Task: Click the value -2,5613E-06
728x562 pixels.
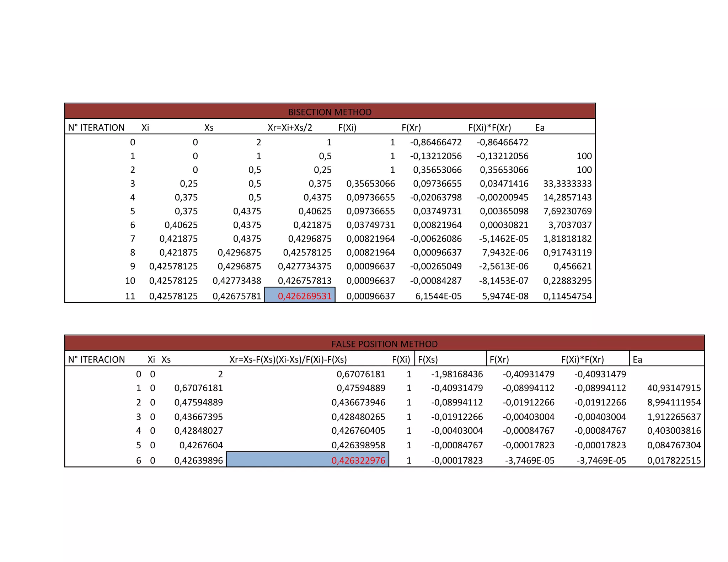Action: 503,266
